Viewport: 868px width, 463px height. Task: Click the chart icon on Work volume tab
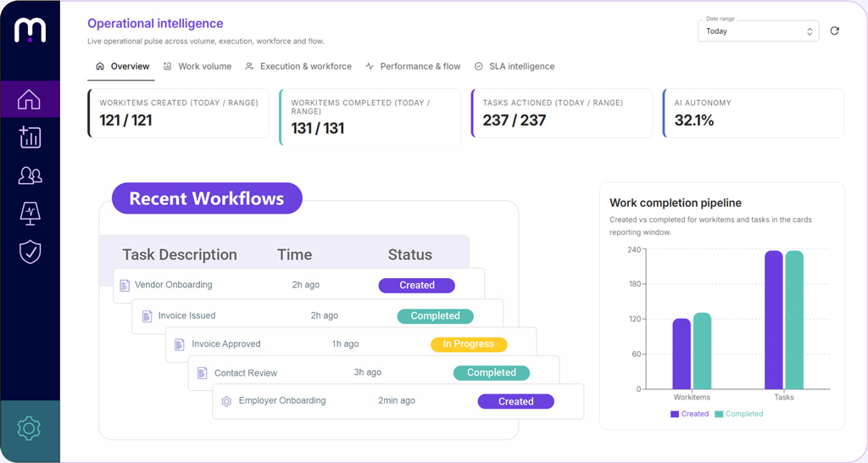tap(167, 66)
